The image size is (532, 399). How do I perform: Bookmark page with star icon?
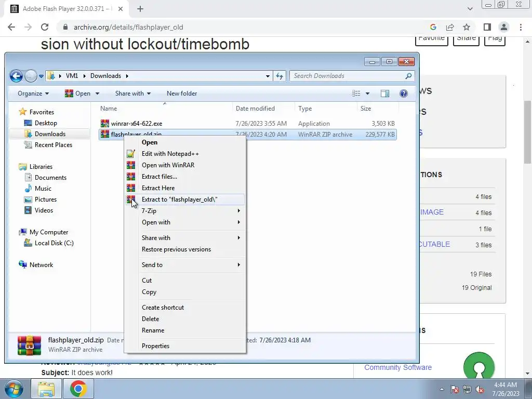[467, 27]
